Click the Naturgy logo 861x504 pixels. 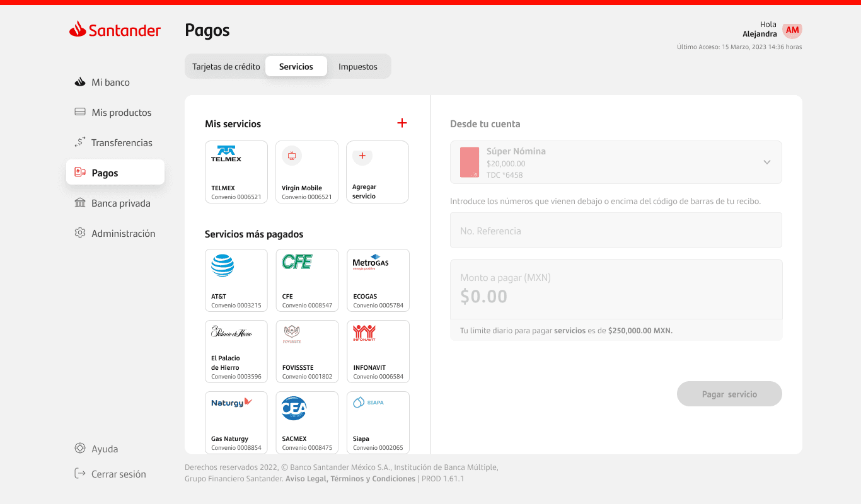tap(231, 402)
